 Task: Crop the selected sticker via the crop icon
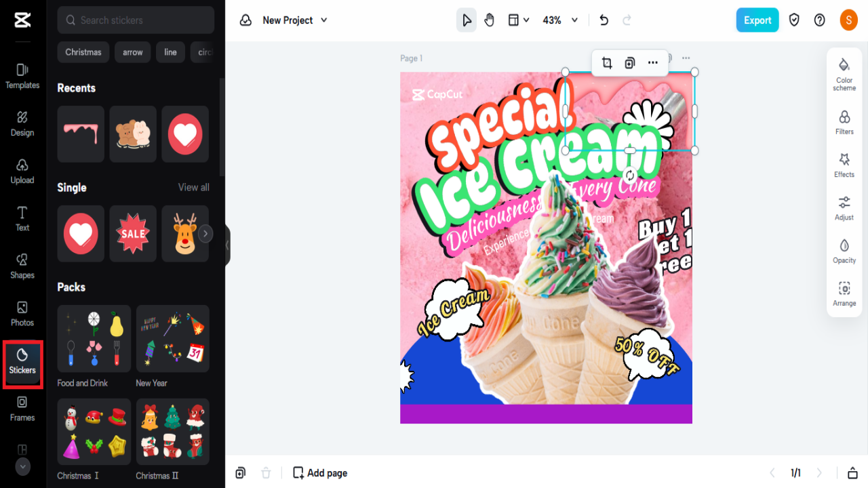point(607,62)
